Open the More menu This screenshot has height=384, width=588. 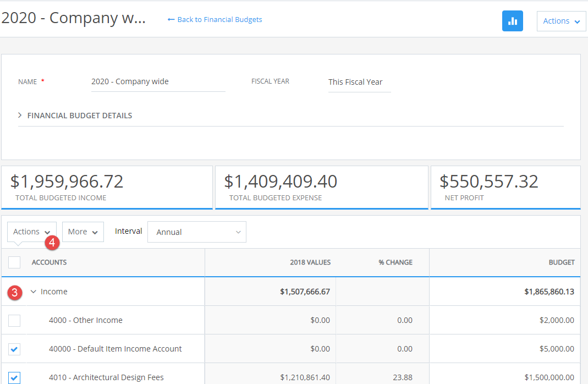coord(83,232)
